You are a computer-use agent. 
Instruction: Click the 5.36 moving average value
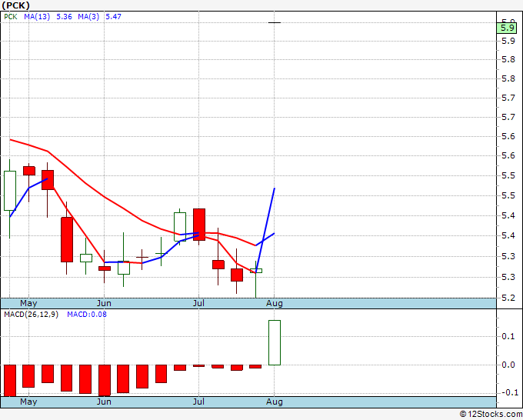(64, 16)
